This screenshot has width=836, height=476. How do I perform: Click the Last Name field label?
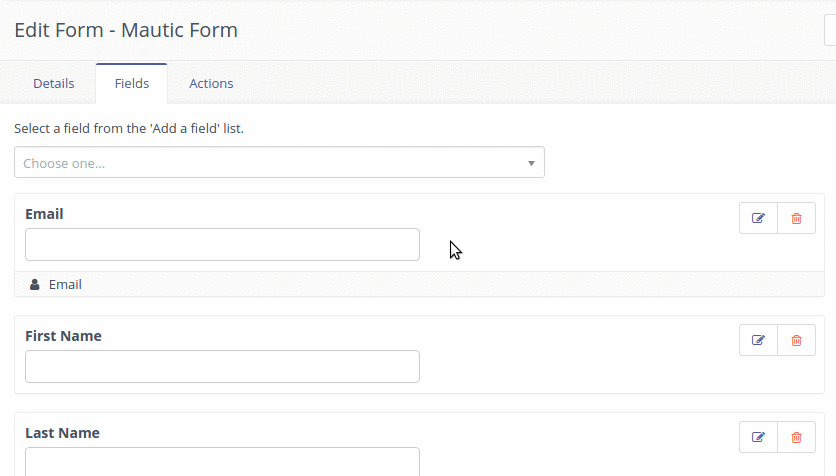pos(62,433)
